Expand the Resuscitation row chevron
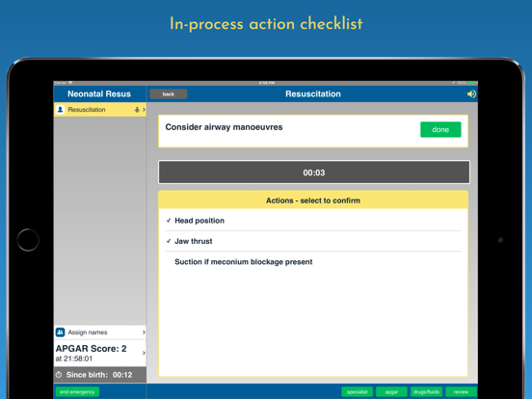The image size is (532, 399). pos(144,110)
